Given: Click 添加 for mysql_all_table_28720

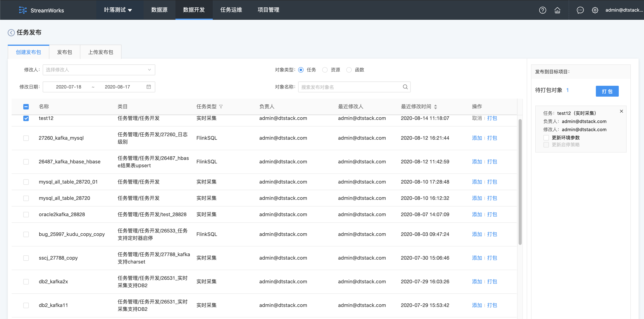Looking at the screenshot, I should click(x=477, y=198).
